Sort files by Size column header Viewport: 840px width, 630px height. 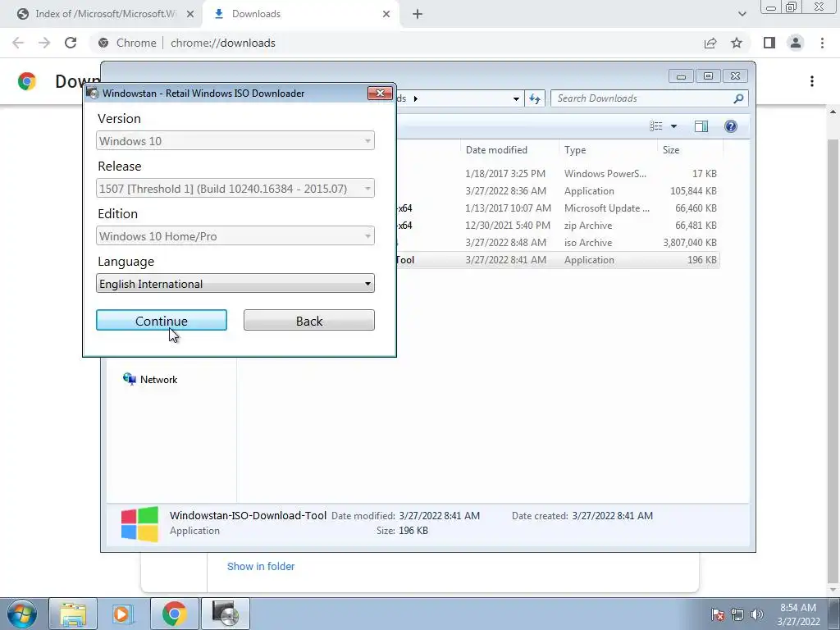(x=671, y=150)
